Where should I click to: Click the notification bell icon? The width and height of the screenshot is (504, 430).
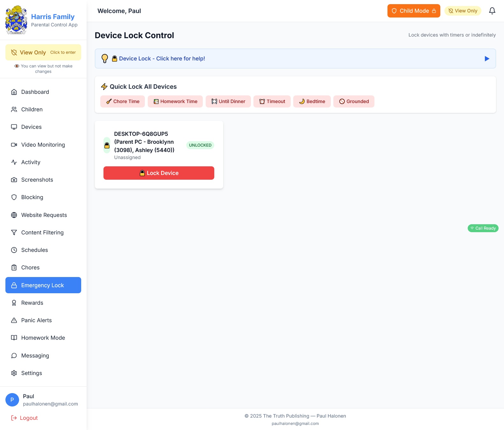(x=492, y=11)
